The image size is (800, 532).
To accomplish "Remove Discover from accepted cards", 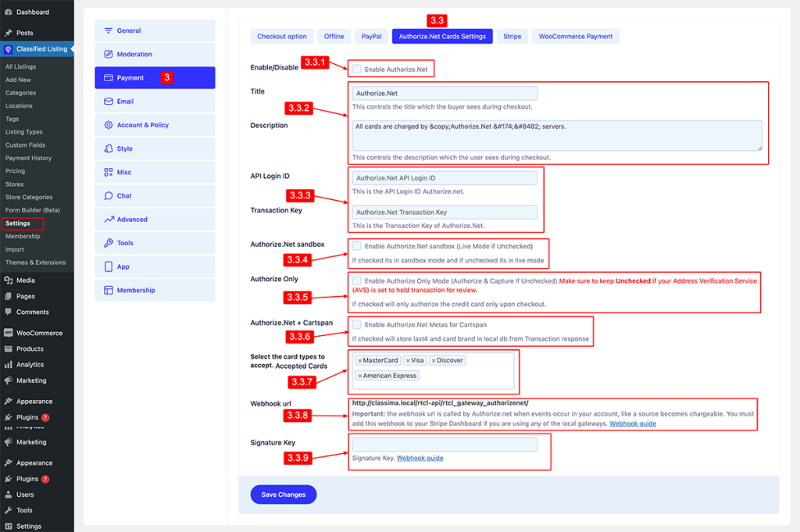I will (434, 361).
